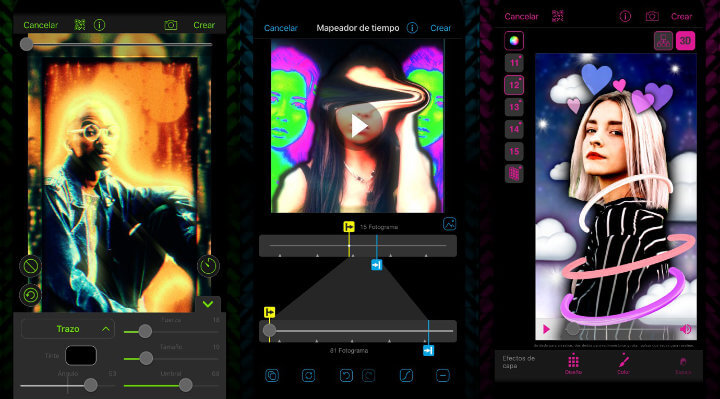This screenshot has width=720, height=399.
Task: Select upper yellow start marker on timeline
Action: coord(349,227)
